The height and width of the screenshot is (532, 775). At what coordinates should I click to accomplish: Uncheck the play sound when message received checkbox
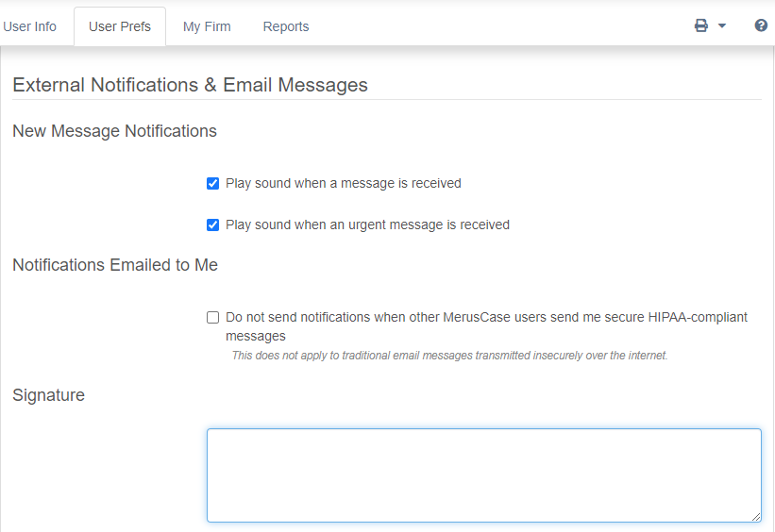(x=212, y=184)
